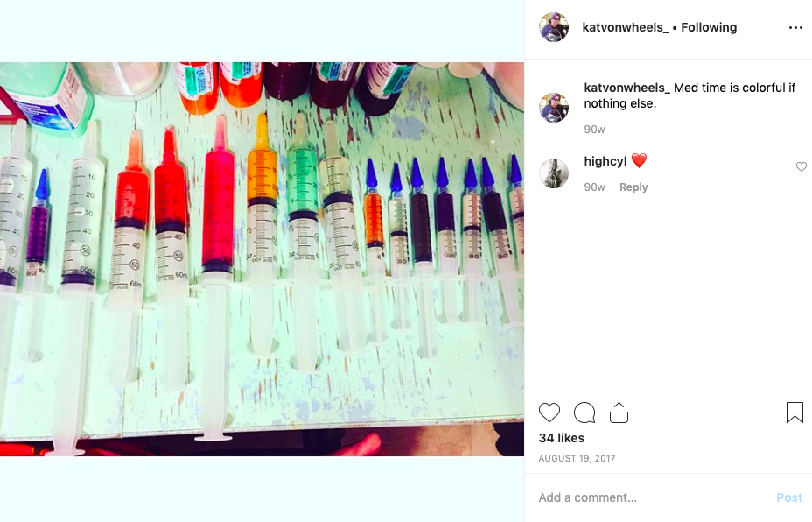Open the three-dot more options menu
The width and height of the screenshot is (812, 522).
tap(795, 27)
